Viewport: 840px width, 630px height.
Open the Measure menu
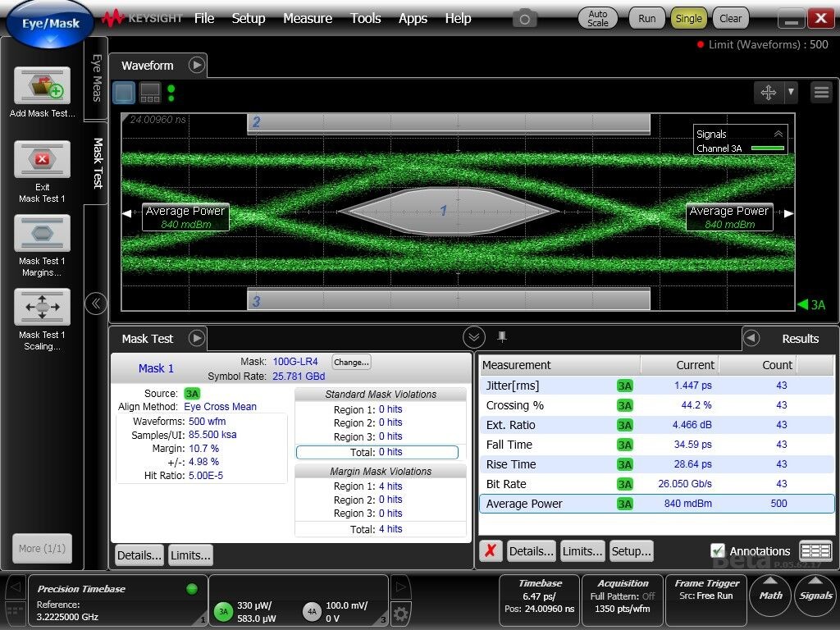coord(308,18)
